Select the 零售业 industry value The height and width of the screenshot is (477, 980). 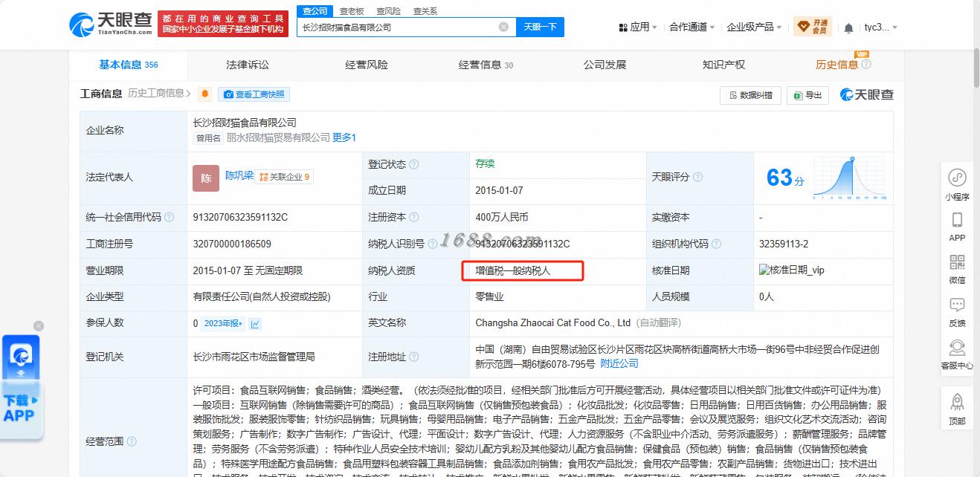point(489,296)
